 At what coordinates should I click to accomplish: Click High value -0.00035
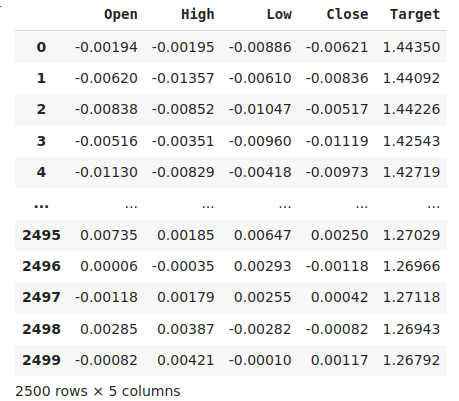coord(183,266)
